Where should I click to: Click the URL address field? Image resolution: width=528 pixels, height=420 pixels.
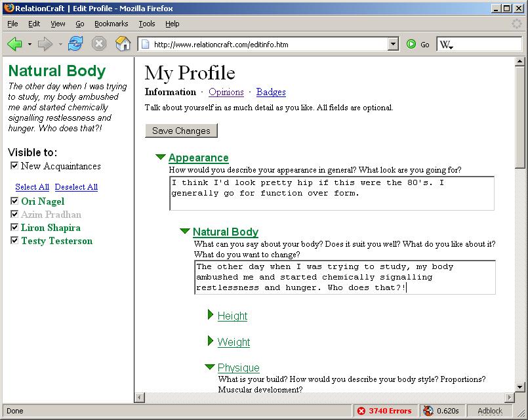tap(268, 45)
